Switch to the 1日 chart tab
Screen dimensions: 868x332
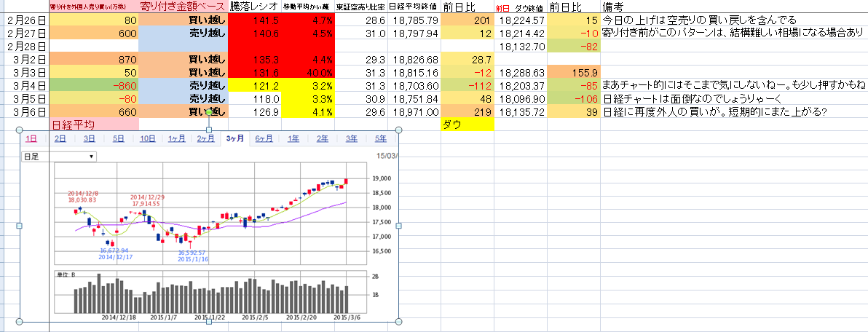(31, 139)
